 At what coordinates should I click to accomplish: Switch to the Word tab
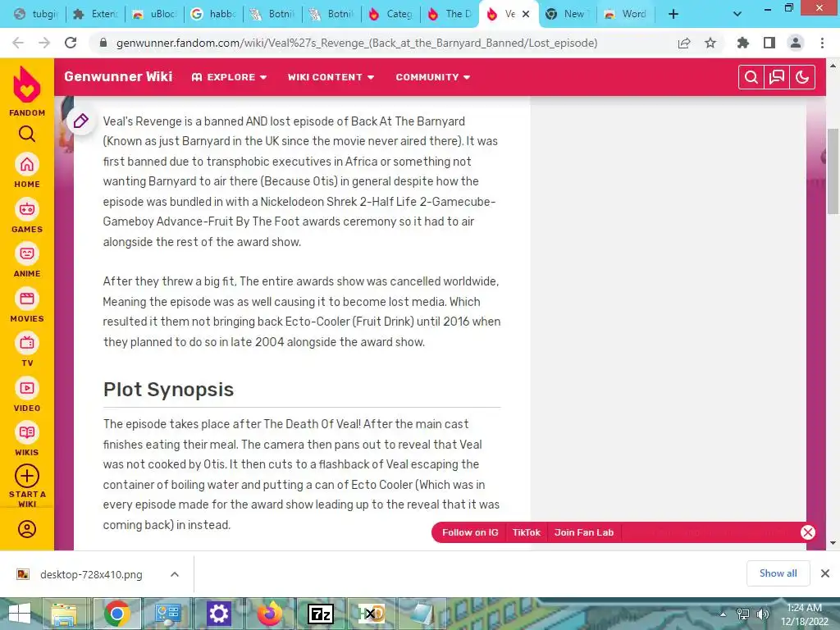[627, 14]
